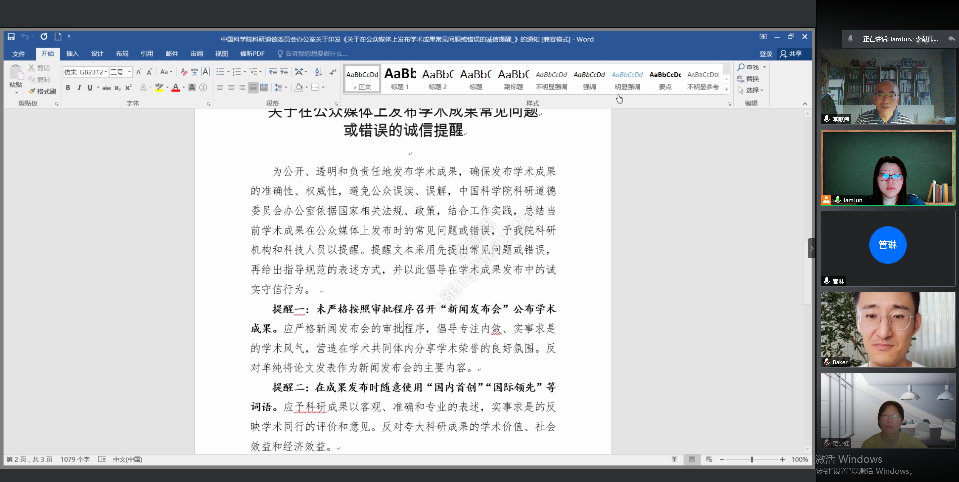Toggle bold formatting
Image resolution: width=959 pixels, height=482 pixels.
(68, 88)
